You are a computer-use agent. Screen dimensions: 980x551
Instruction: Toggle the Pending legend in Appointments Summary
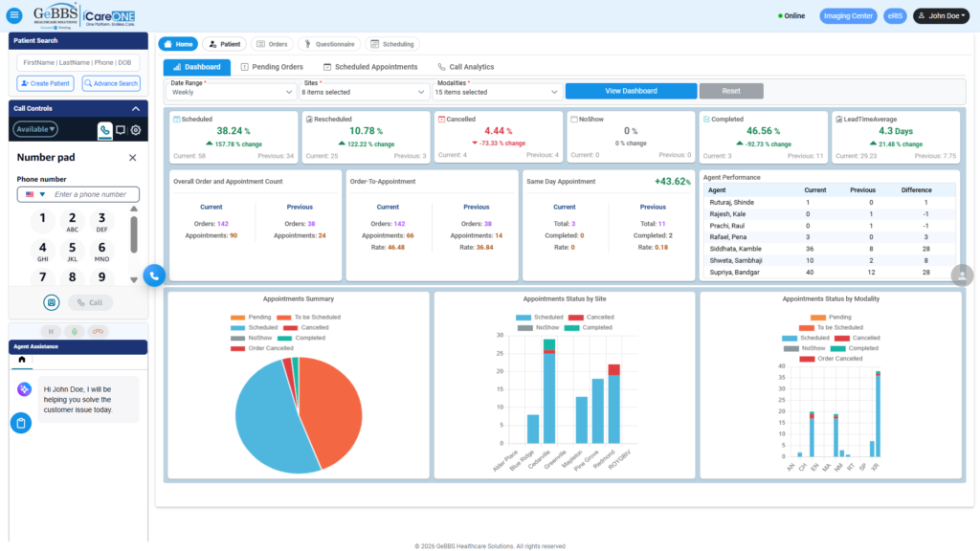[251, 317]
